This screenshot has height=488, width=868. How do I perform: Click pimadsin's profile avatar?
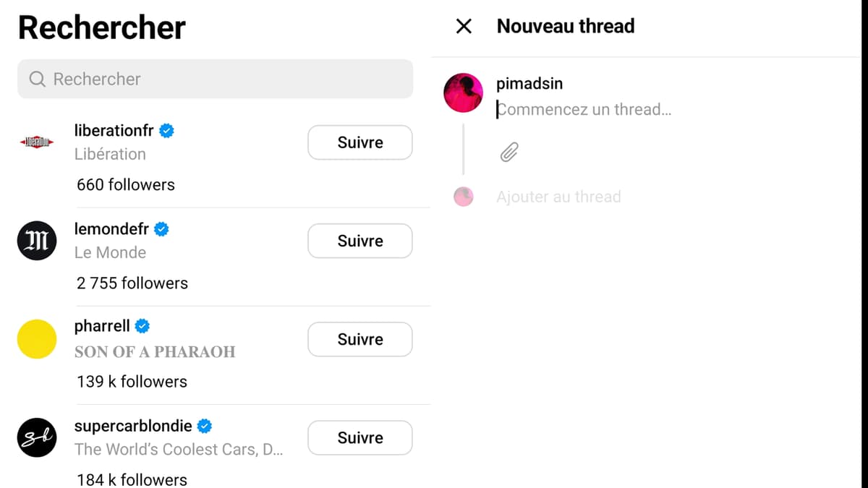[x=463, y=93]
